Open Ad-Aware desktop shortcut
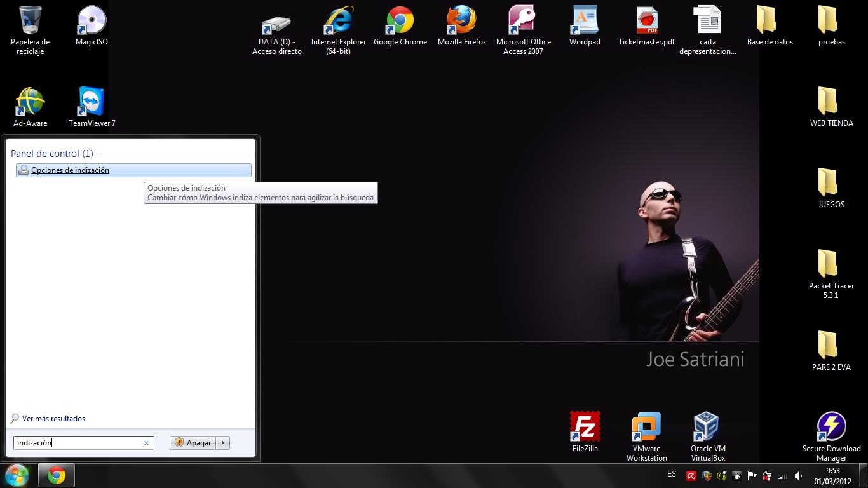 30,102
